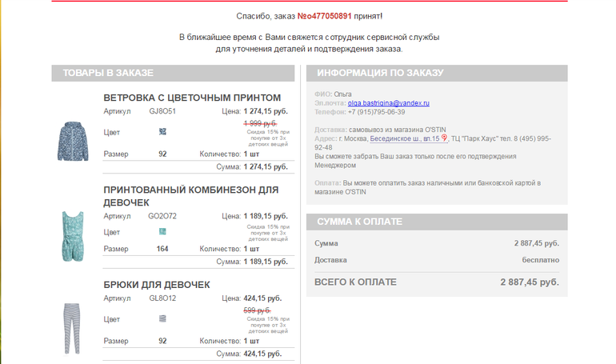
Task: Click the teal jumpsuit color swatch
Action: point(162,232)
